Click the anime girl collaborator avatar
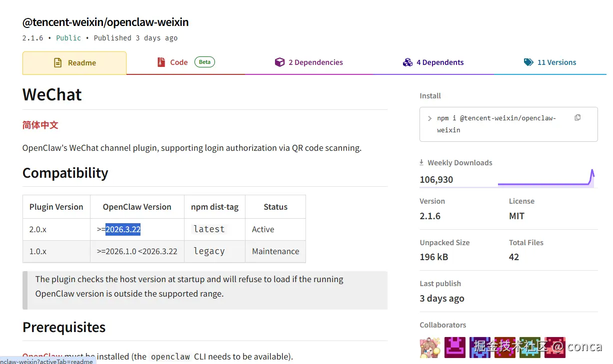This screenshot has width=613, height=364. 430,347
